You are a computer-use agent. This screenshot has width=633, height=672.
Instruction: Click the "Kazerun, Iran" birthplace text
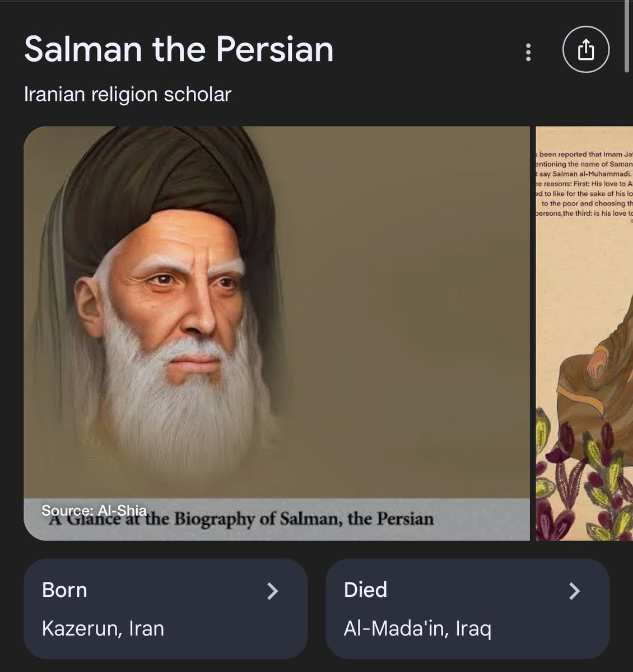click(103, 628)
